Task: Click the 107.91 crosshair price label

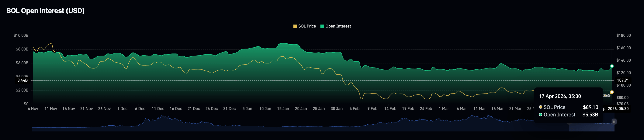Action: pyautogui.click(x=623, y=81)
